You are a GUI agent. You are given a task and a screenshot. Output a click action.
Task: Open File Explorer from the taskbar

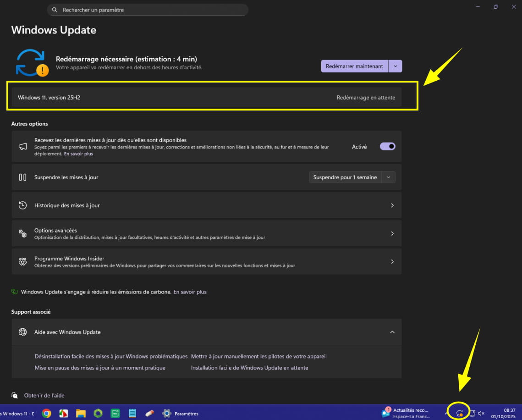(x=81, y=413)
